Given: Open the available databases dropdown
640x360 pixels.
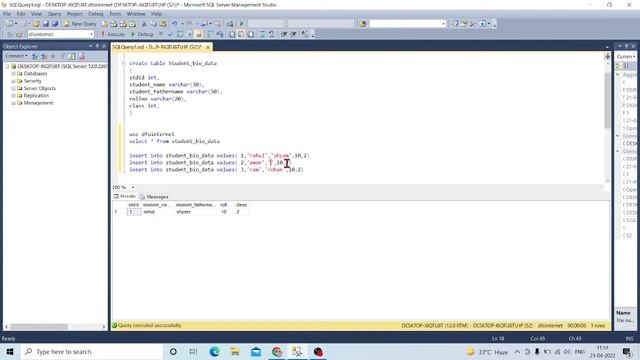Looking at the screenshot, I should tap(91, 34).
